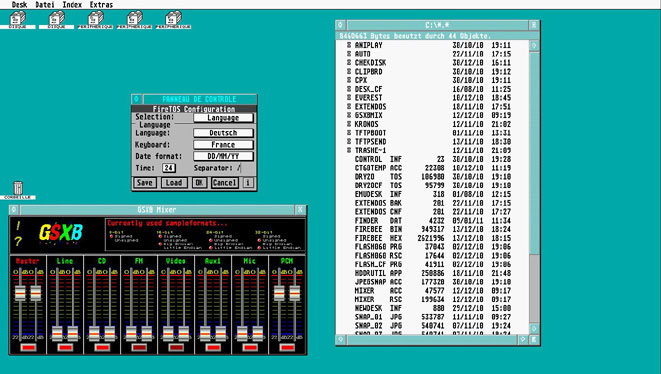The image size is (661, 374).
Task: Click the colorful GSXB logo in the mixer
Action: tap(61, 233)
